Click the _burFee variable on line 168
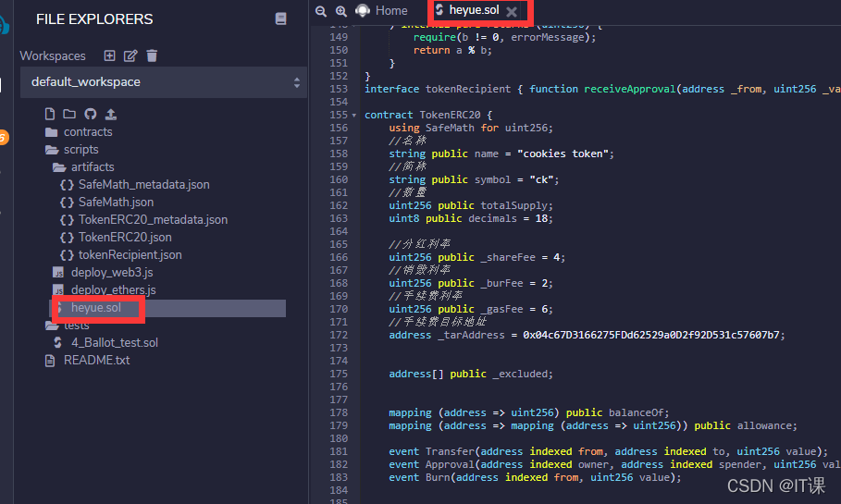This screenshot has height=504, width=841. click(501, 283)
